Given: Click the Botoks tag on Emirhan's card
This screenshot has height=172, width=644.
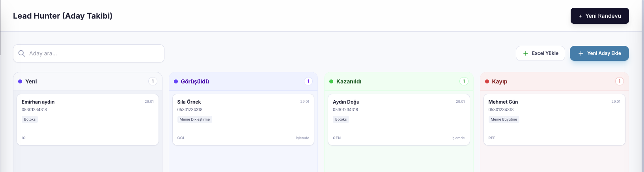Looking at the screenshot, I should pos(30,119).
